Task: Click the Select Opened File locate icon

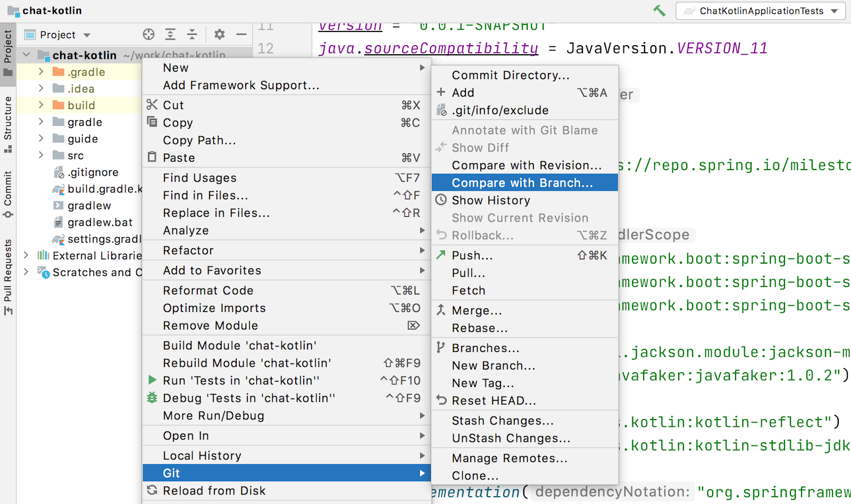Action: [148, 35]
